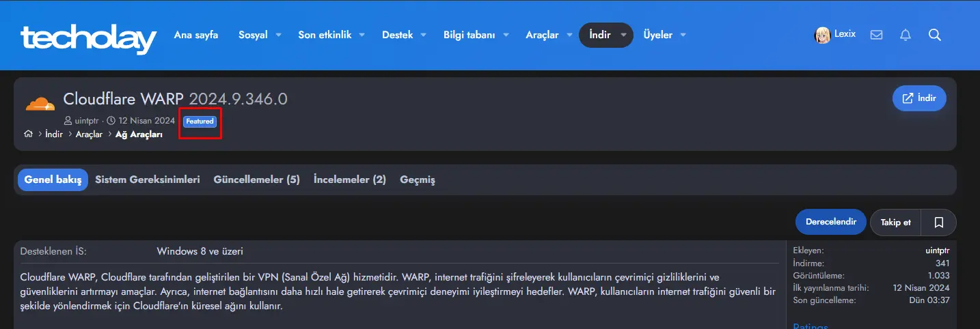980x329 pixels.
Task: Switch to Sistem Gereksinimleri tab
Action: point(148,180)
